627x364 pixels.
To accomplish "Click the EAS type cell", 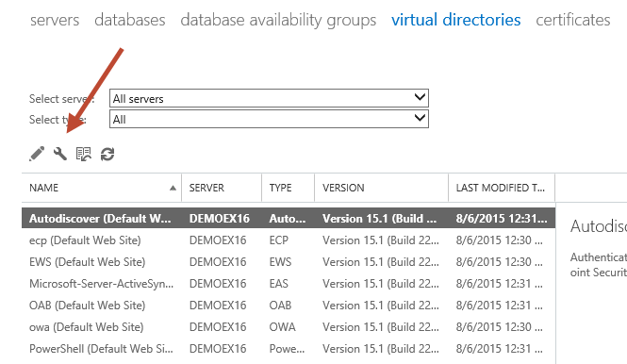I will pyautogui.click(x=279, y=284).
